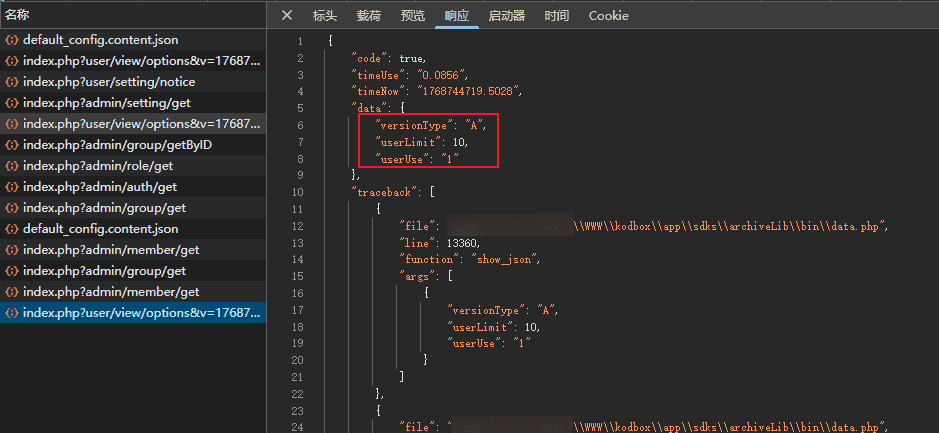939x433 pixels.
Task: Select the 响应 (Response) tab
Action: click(x=456, y=15)
